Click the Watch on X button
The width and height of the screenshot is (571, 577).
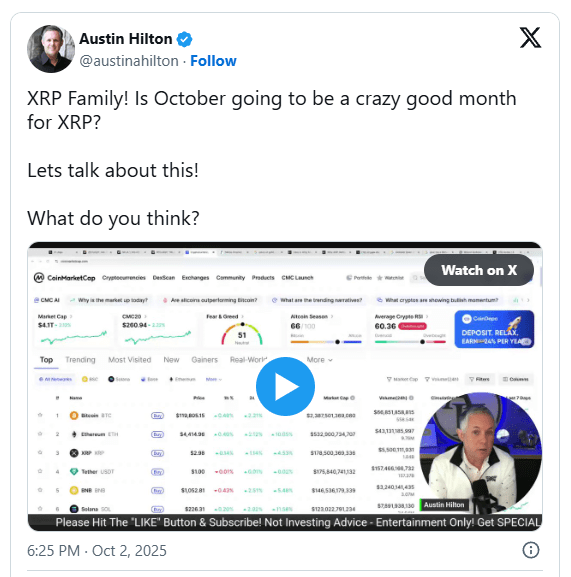479,270
